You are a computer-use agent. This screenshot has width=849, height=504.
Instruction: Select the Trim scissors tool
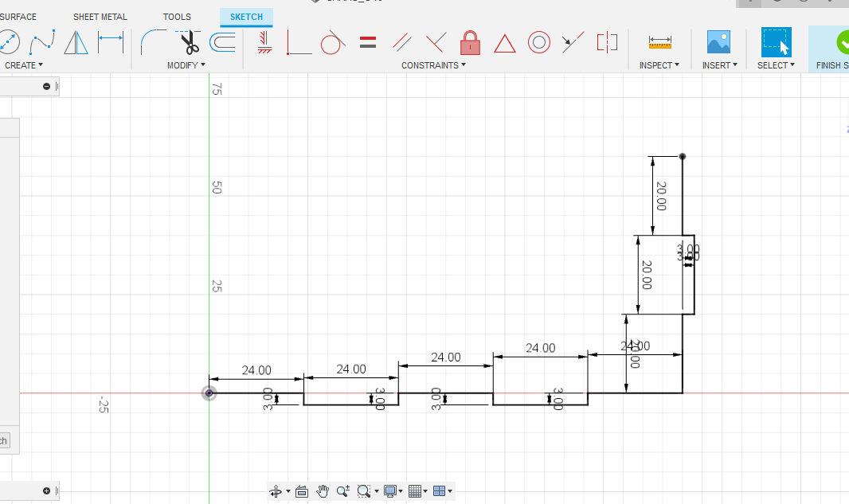coord(188,41)
